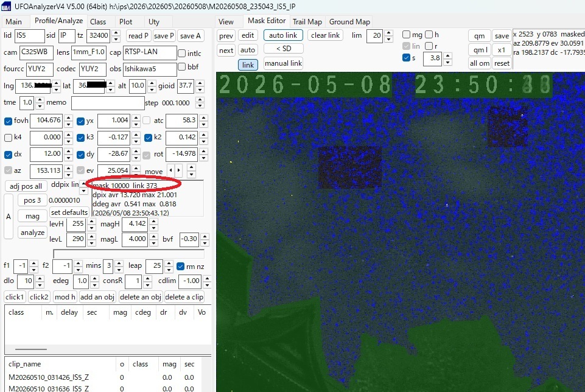Click the adj pos all button
This screenshot has height=392, width=585.
pyautogui.click(x=26, y=186)
